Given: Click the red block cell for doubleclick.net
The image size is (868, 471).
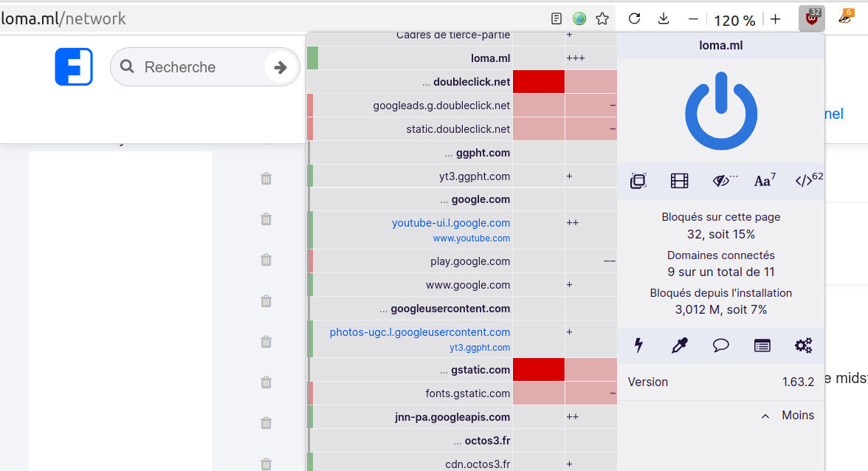Looking at the screenshot, I should (538, 82).
